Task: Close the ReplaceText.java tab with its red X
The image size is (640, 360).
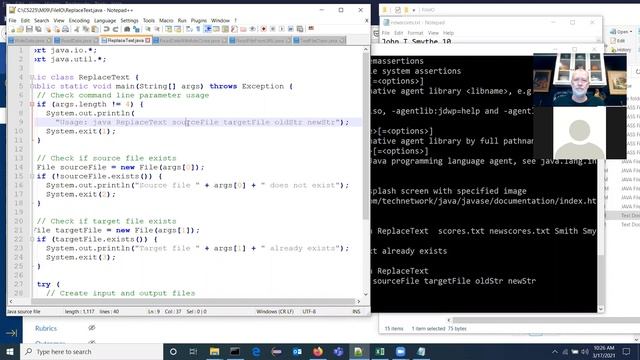Action: click(148, 40)
